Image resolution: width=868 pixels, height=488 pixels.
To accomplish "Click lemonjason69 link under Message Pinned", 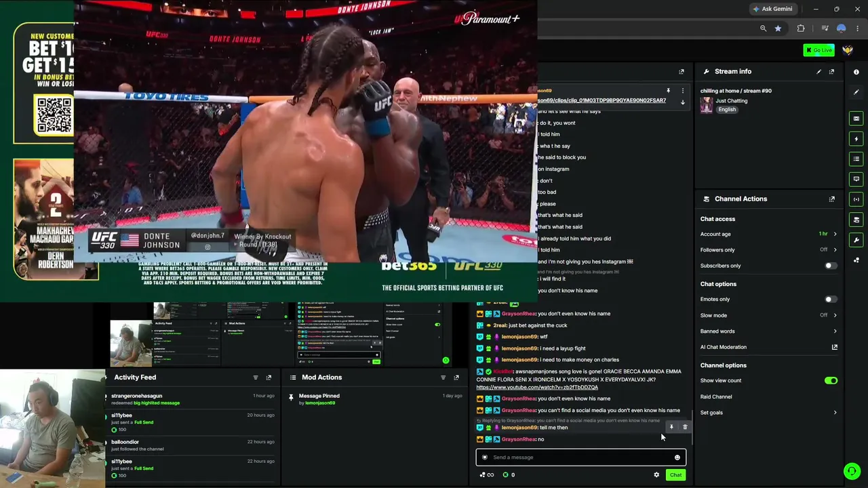I will [320, 403].
